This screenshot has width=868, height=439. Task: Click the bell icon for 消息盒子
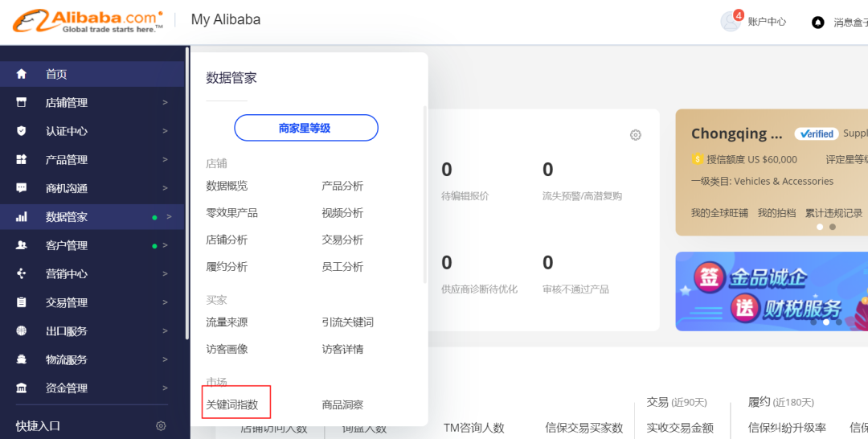(818, 23)
